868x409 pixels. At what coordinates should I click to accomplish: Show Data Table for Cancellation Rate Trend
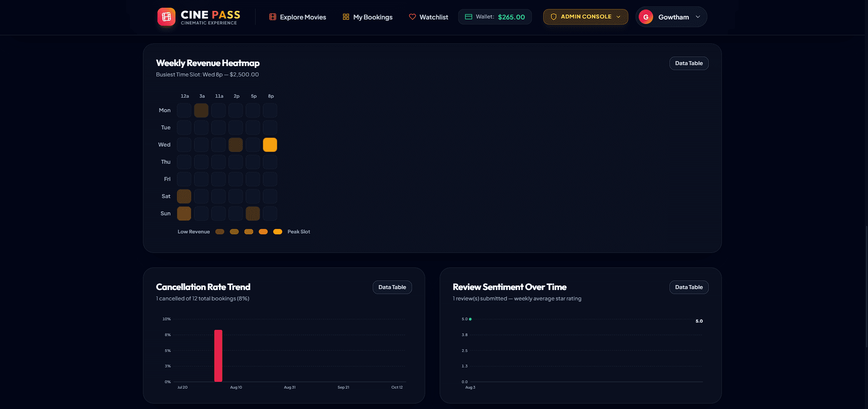392,287
